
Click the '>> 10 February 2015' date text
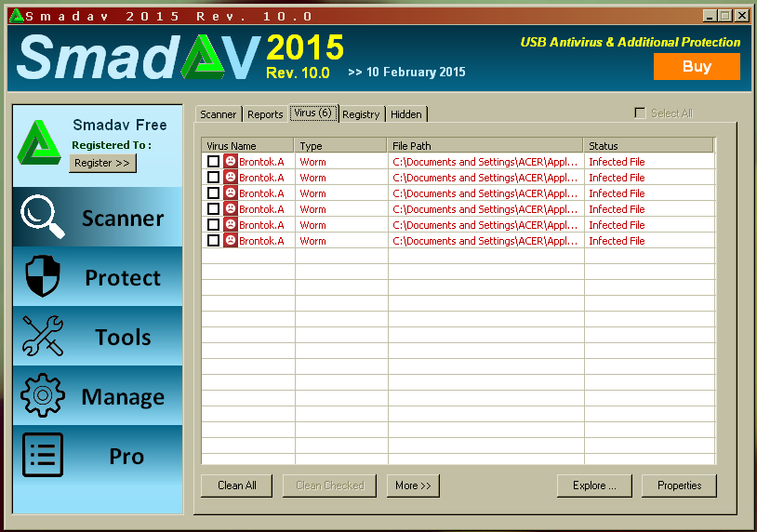[406, 72]
